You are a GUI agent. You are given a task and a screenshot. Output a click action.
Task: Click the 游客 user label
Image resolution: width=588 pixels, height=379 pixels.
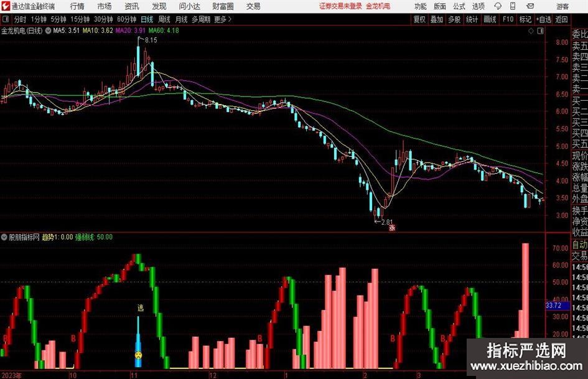[562, 6]
